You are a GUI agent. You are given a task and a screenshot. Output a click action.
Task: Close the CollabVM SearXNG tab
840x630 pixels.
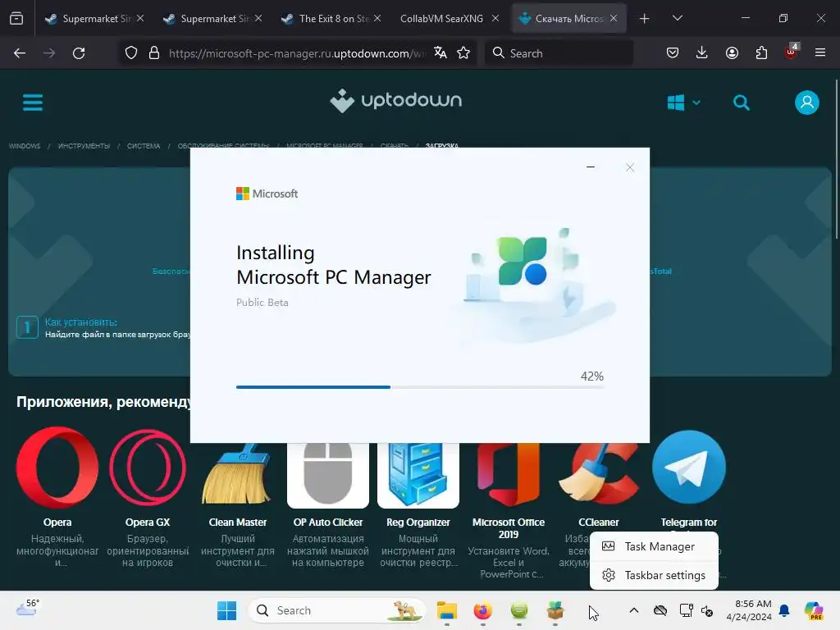click(495, 18)
